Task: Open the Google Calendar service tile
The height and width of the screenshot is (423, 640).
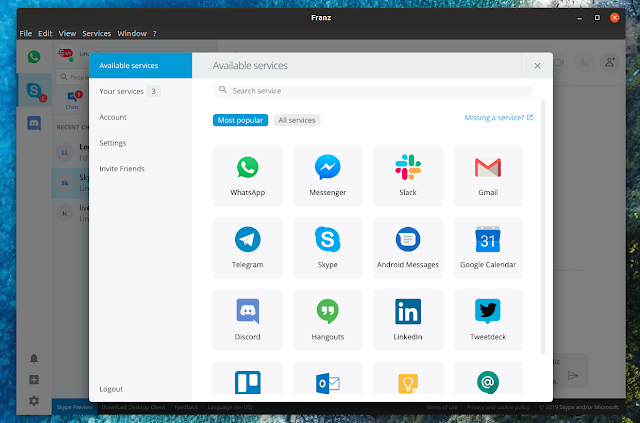Action: tap(488, 247)
